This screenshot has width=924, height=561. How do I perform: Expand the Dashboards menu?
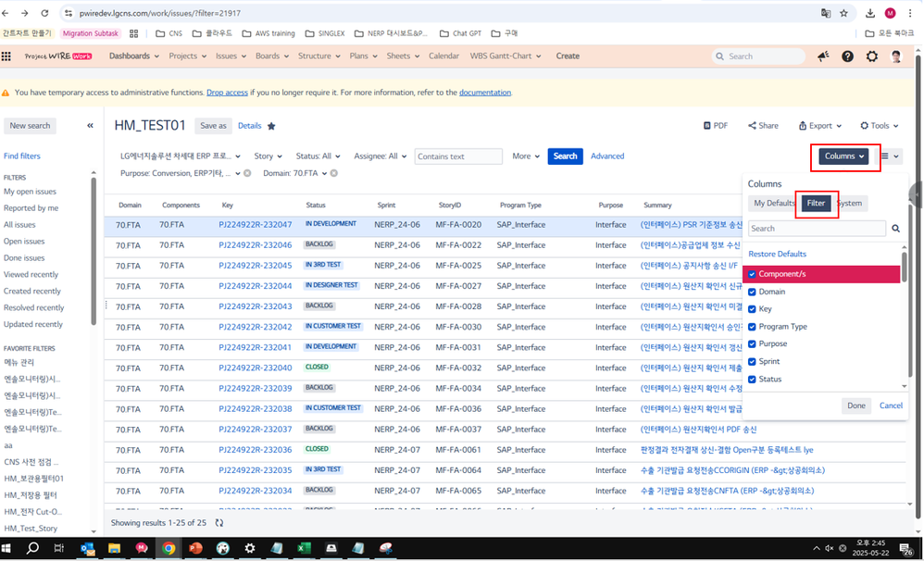pyautogui.click(x=133, y=56)
